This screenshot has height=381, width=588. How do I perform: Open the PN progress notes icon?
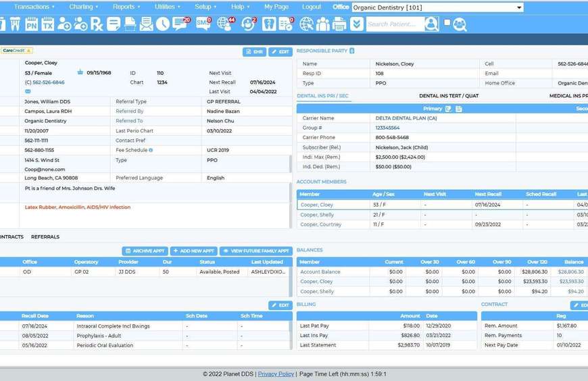31,24
